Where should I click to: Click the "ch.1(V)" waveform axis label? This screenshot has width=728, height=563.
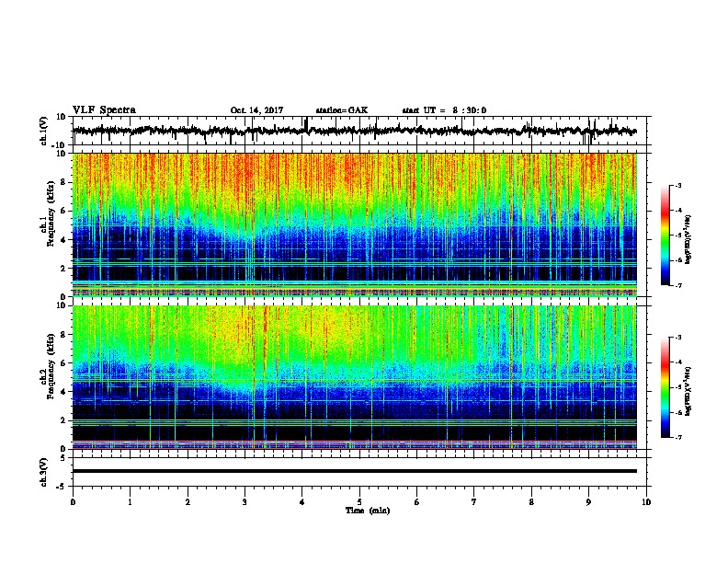tap(44, 131)
